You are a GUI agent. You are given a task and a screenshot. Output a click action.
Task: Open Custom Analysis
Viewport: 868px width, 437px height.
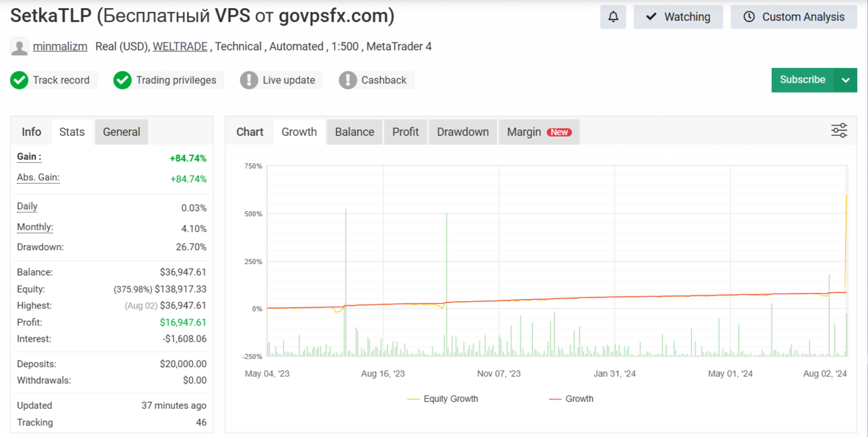pos(794,17)
